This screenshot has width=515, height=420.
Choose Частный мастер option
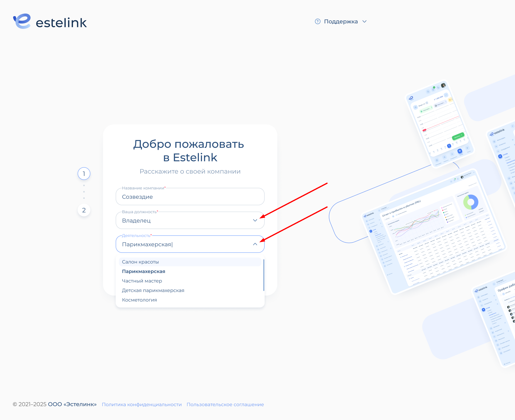pos(190,281)
